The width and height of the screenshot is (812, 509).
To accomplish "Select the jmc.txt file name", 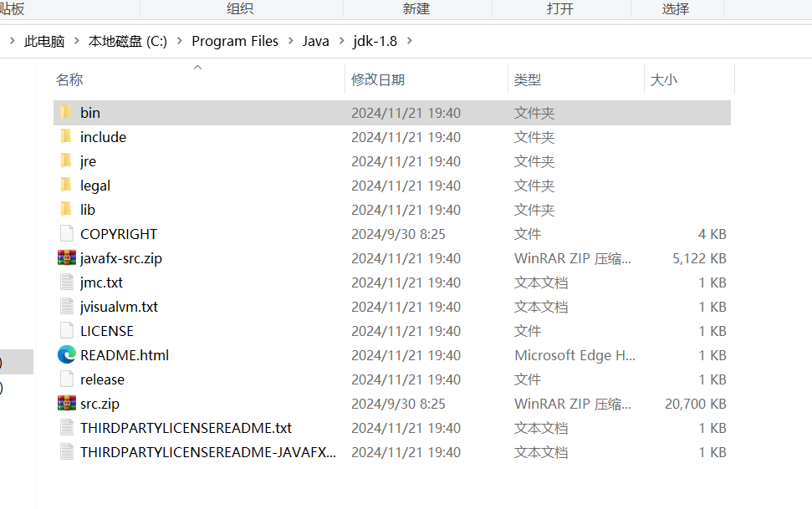I will 101,282.
